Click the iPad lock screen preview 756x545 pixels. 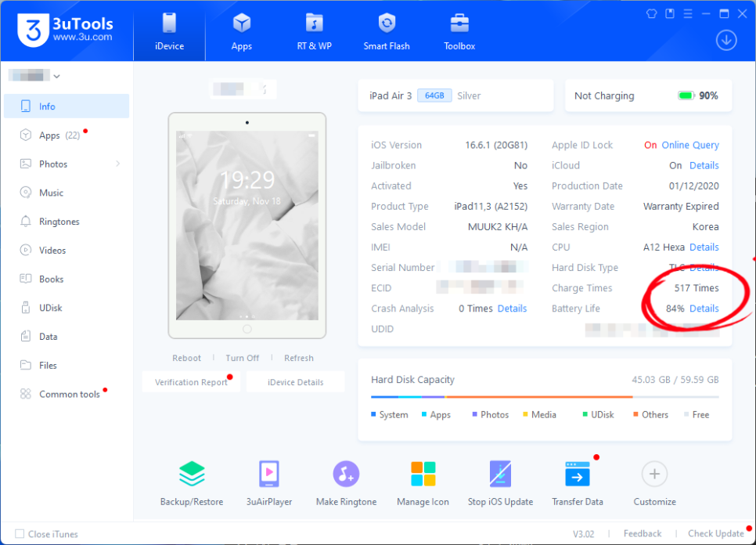[x=247, y=226]
